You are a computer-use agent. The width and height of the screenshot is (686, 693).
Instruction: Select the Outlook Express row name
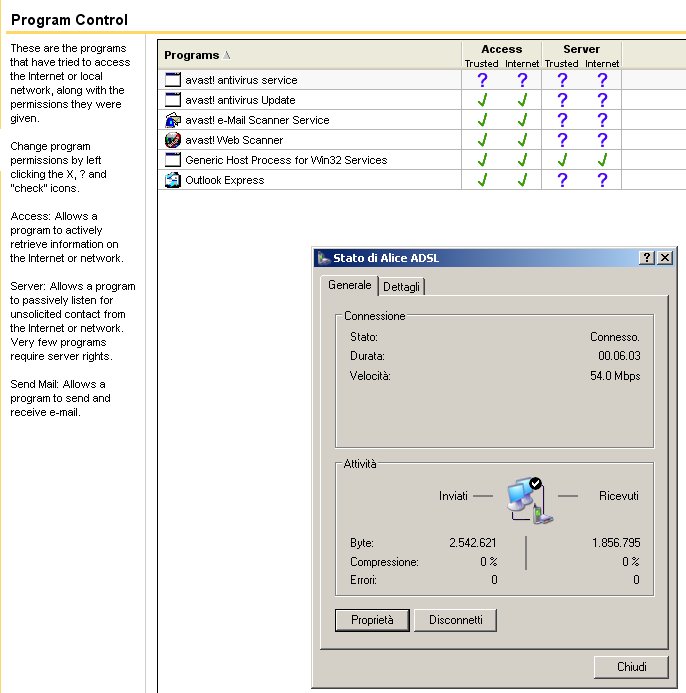click(225, 180)
